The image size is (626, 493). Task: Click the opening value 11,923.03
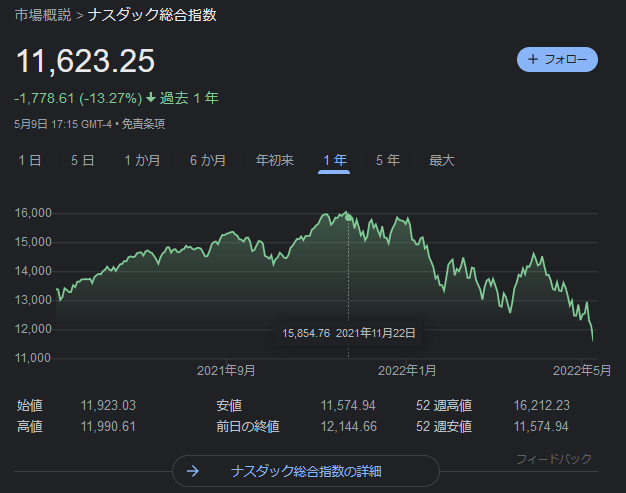[x=108, y=406]
